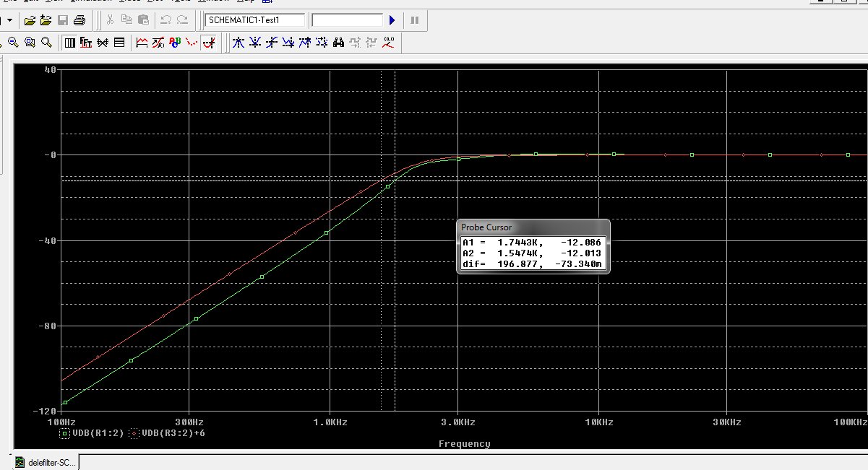The height and width of the screenshot is (470, 868).
Task: Move the cursor to the trace minimum
Action: [288, 43]
